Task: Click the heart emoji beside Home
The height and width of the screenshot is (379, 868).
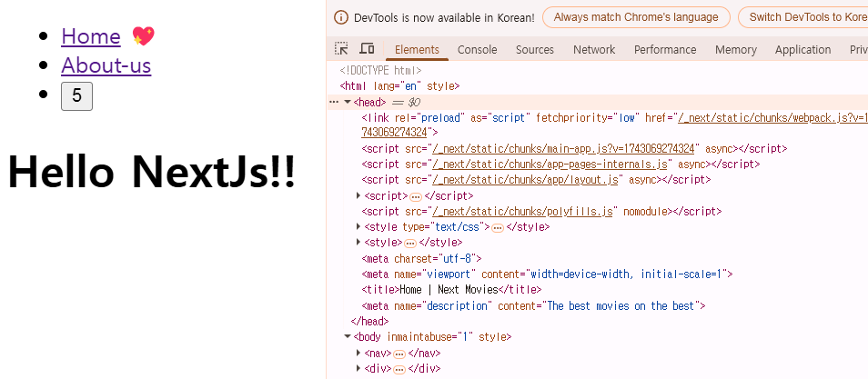Action: 144,36
